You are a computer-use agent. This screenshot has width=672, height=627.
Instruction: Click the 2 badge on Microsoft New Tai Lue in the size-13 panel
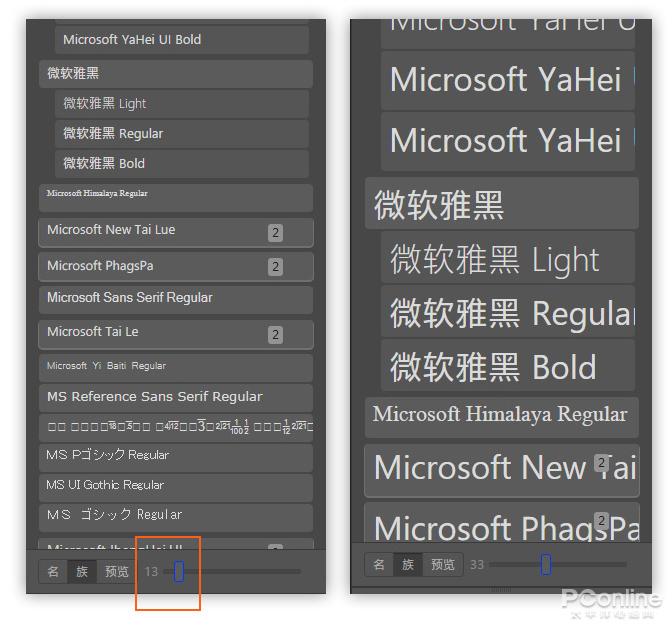pyautogui.click(x=275, y=233)
